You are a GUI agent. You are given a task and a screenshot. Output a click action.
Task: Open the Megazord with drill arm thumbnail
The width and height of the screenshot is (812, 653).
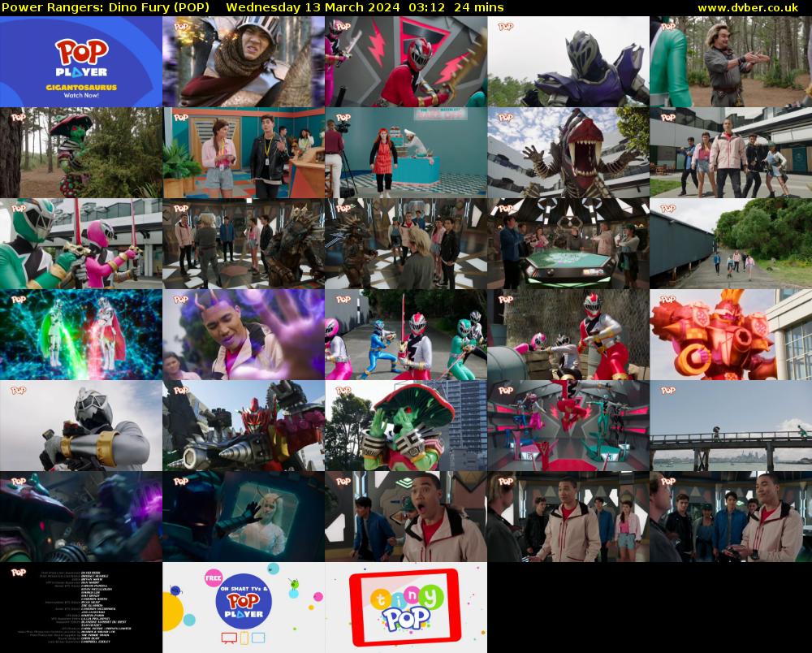(x=244, y=426)
